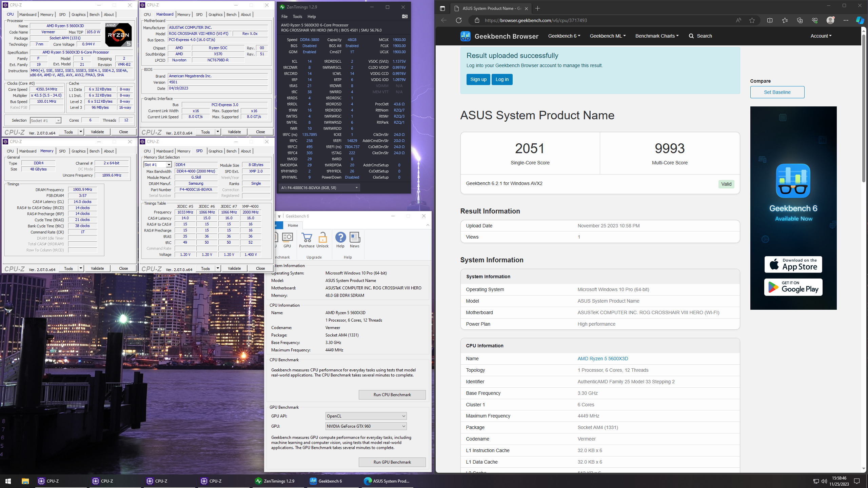Switch to the CPU tab in CPU-Z SPD window
The height and width of the screenshot is (488, 868).
coord(147,151)
